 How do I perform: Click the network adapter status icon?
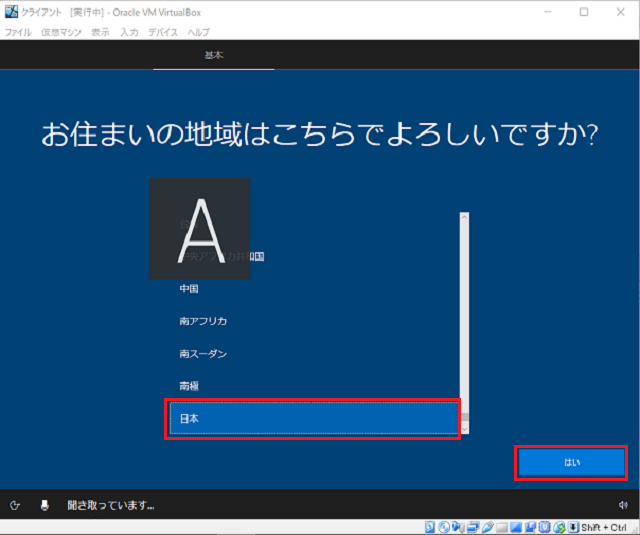click(x=473, y=527)
